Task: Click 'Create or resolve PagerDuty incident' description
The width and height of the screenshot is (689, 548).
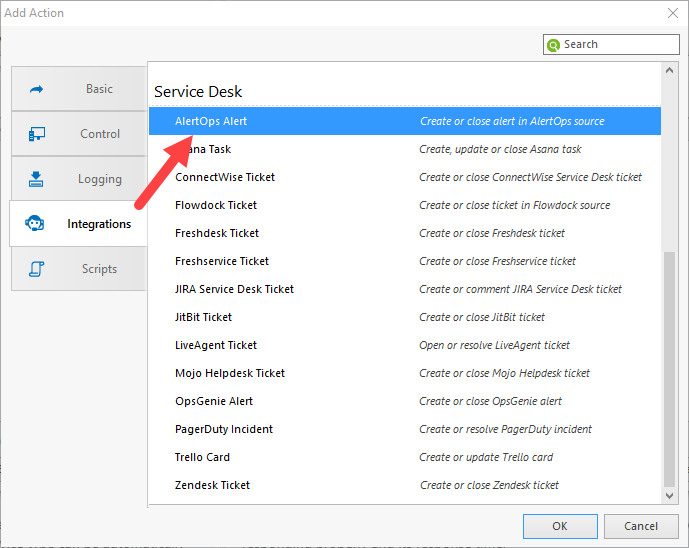Action: pyautogui.click(x=505, y=429)
